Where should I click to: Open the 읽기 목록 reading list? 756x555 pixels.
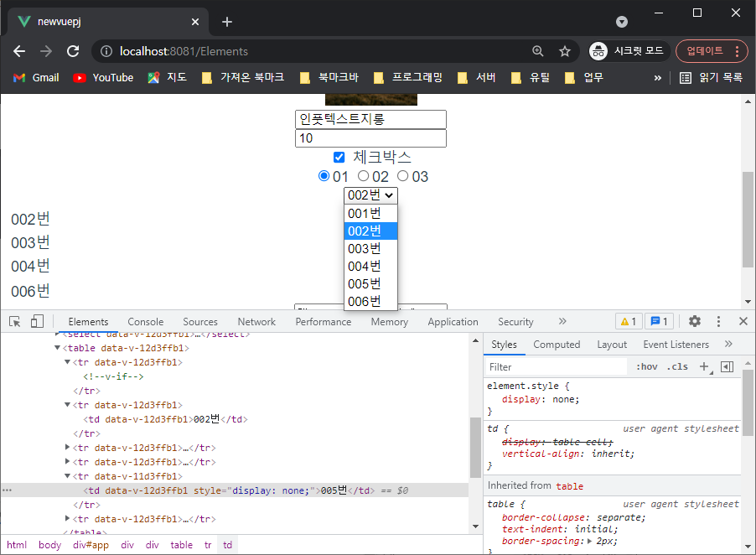[712, 78]
